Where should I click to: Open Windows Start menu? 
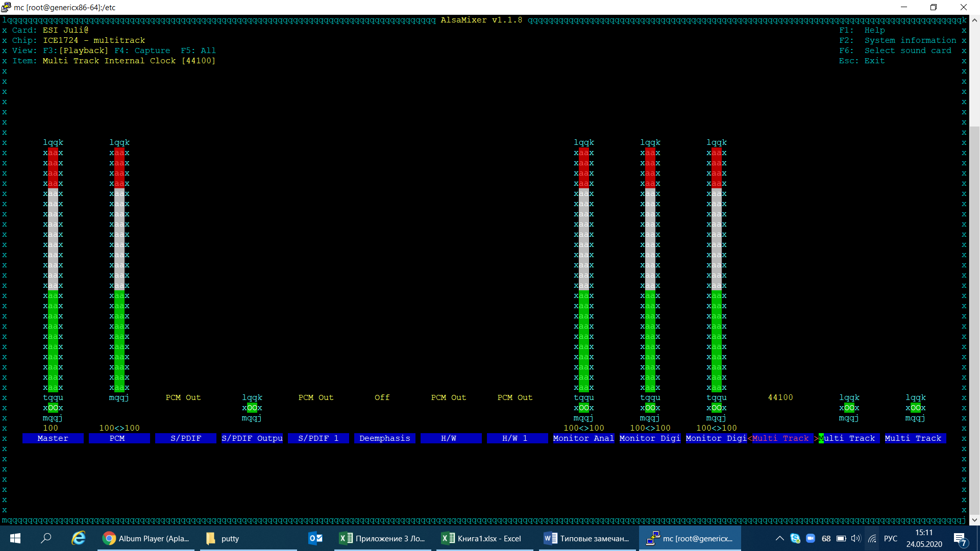pos(15,538)
